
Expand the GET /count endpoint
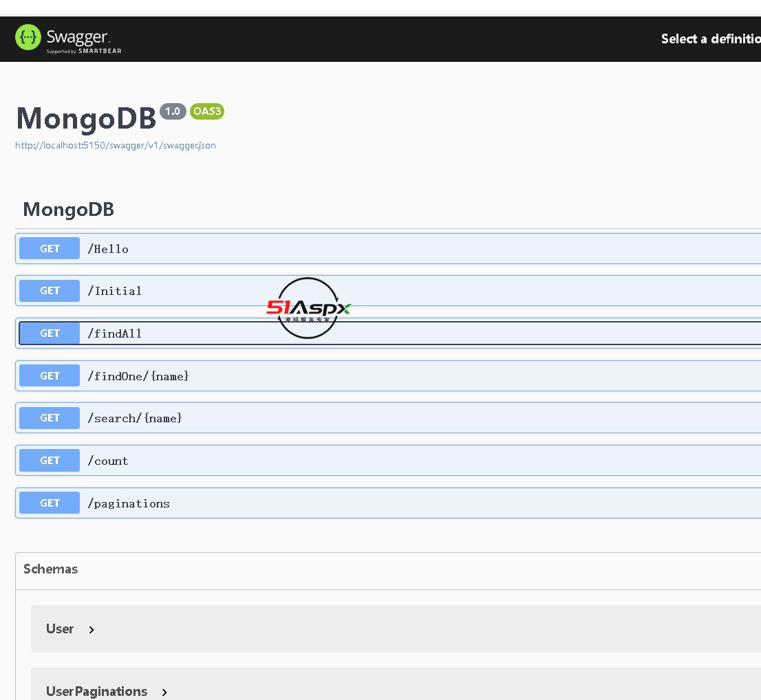pos(388,461)
